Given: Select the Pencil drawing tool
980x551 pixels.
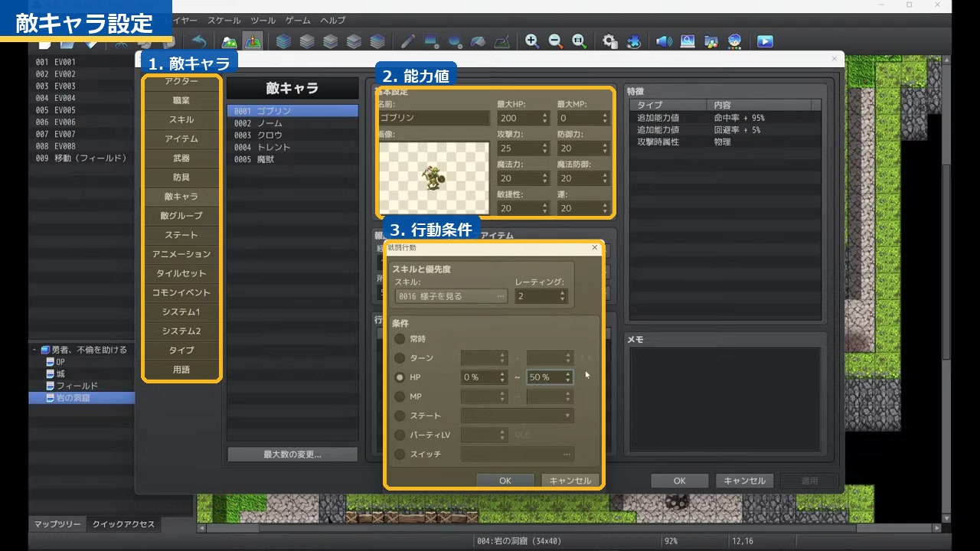Looking at the screenshot, I should [407, 41].
